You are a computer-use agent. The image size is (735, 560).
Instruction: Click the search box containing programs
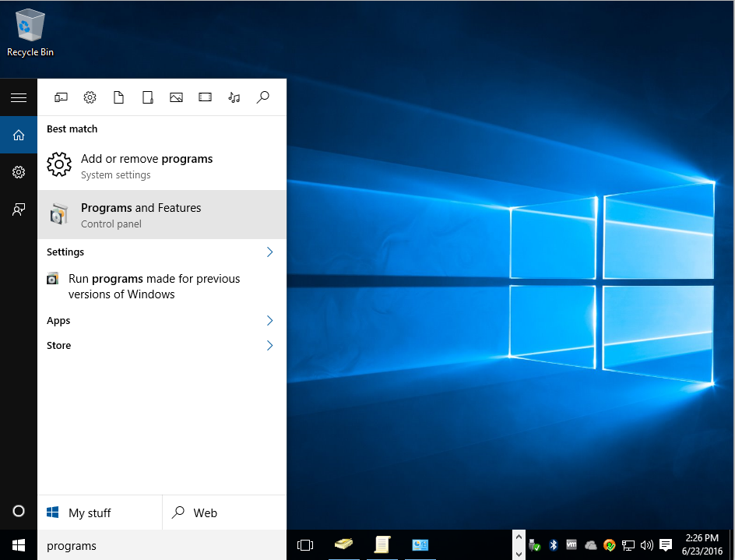pos(162,545)
